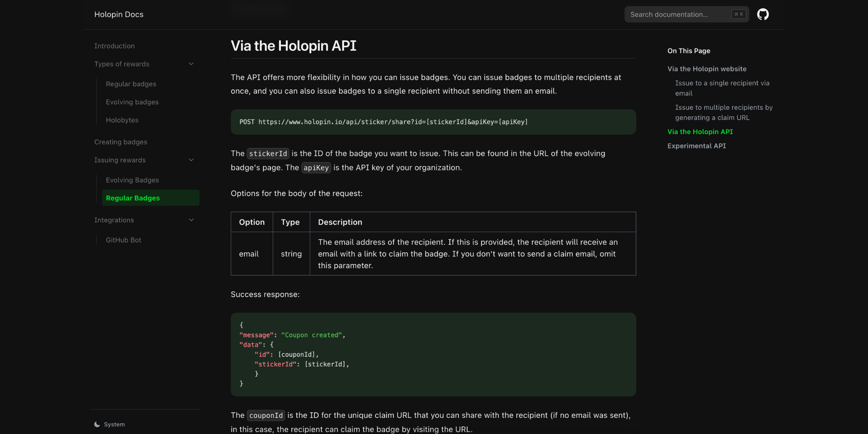Collapse the Integrations section chevron

click(191, 220)
